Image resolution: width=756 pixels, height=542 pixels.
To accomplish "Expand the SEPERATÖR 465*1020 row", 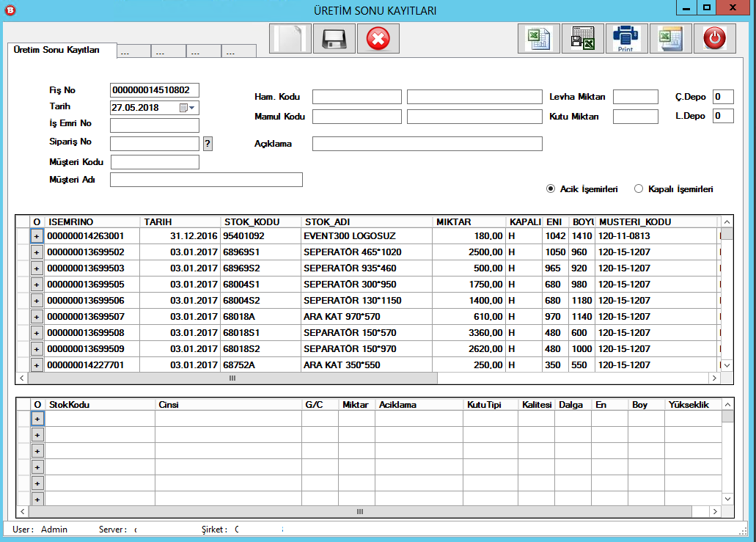I will [37, 252].
